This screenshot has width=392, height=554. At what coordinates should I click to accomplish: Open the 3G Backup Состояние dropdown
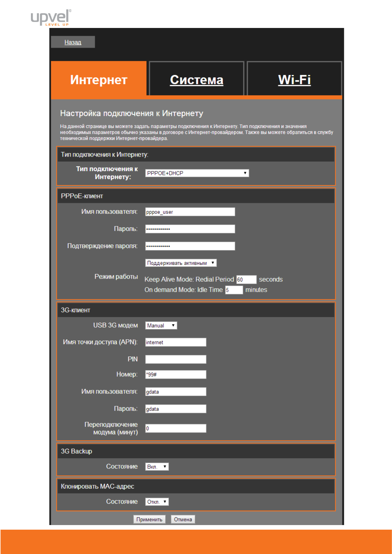(157, 466)
